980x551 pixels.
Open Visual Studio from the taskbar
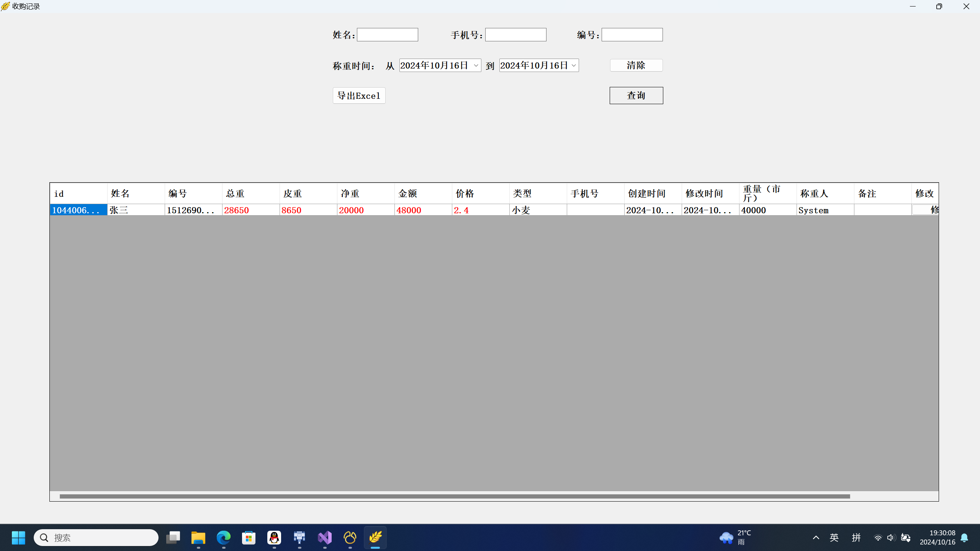[325, 538]
